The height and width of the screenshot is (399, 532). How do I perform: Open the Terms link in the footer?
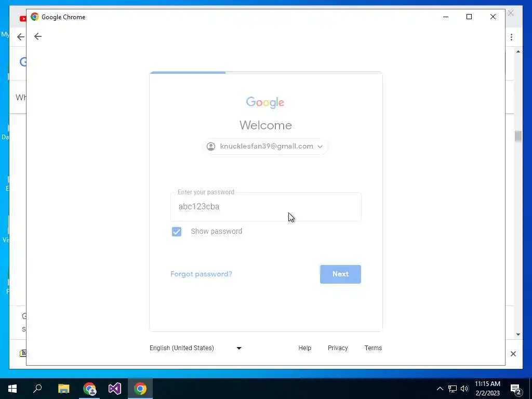[373, 348]
